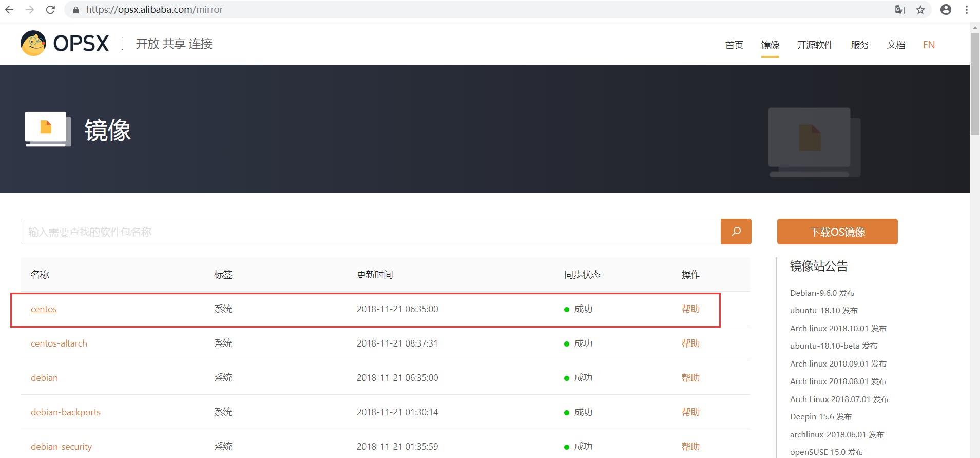Focus the package name search field
Image resolution: width=980 pixels, height=458 pixels.
[371, 232]
